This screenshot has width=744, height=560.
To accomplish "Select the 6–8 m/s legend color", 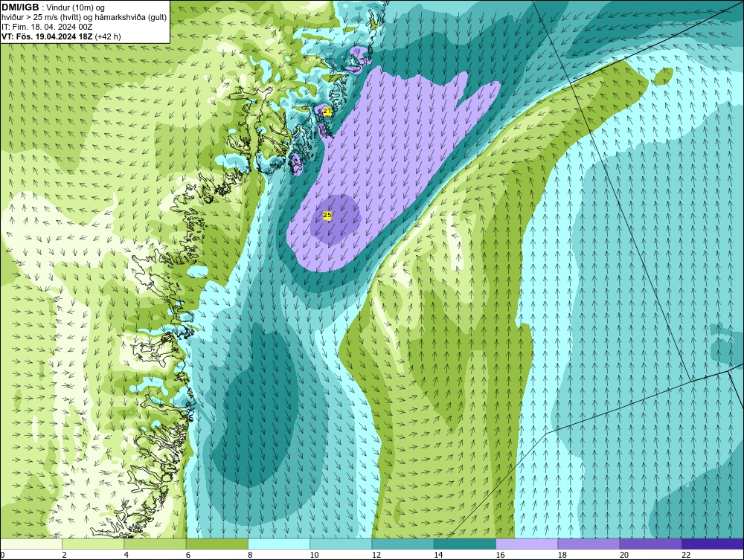I will tap(217, 544).
